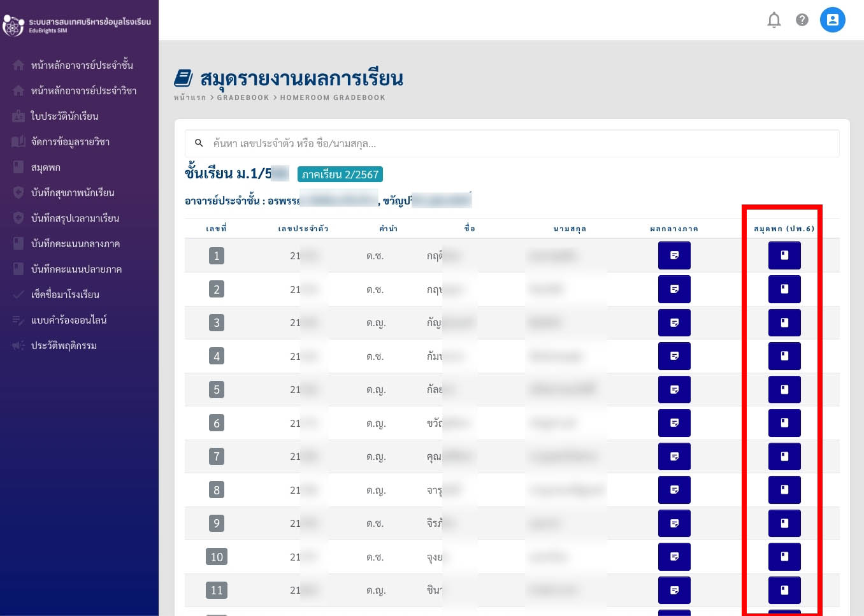Image resolution: width=864 pixels, height=616 pixels.
Task: Open ปพ.6 report book for student 3
Action: click(784, 322)
